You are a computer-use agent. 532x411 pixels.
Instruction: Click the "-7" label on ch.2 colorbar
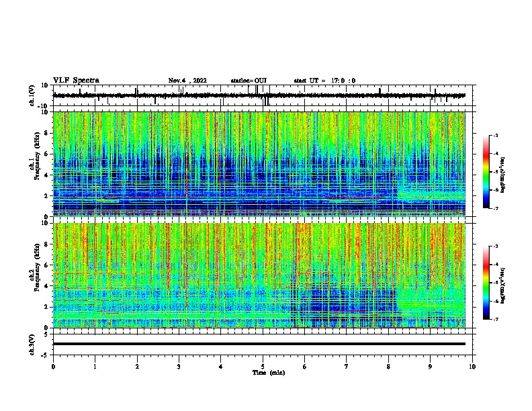tap(495, 319)
